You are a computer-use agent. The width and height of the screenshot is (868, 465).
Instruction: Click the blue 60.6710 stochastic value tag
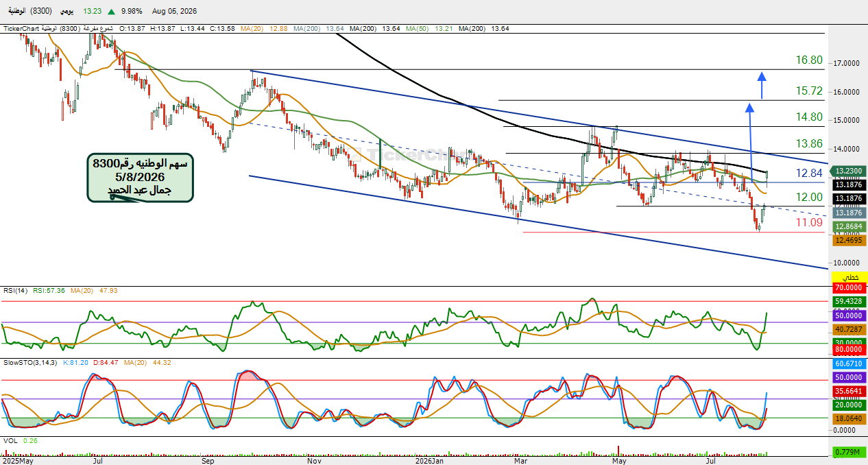[x=849, y=363]
